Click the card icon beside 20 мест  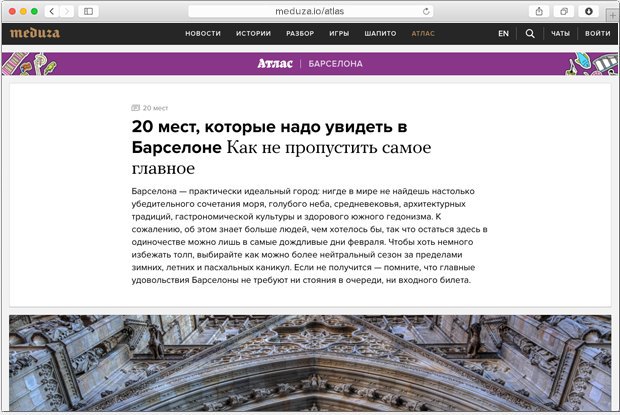click(x=136, y=108)
